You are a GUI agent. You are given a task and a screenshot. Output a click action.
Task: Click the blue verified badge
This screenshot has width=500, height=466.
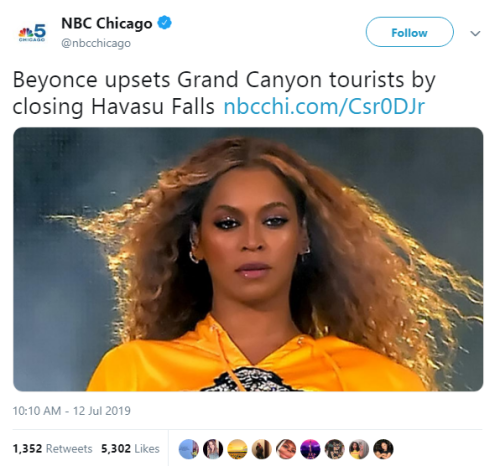click(x=164, y=23)
